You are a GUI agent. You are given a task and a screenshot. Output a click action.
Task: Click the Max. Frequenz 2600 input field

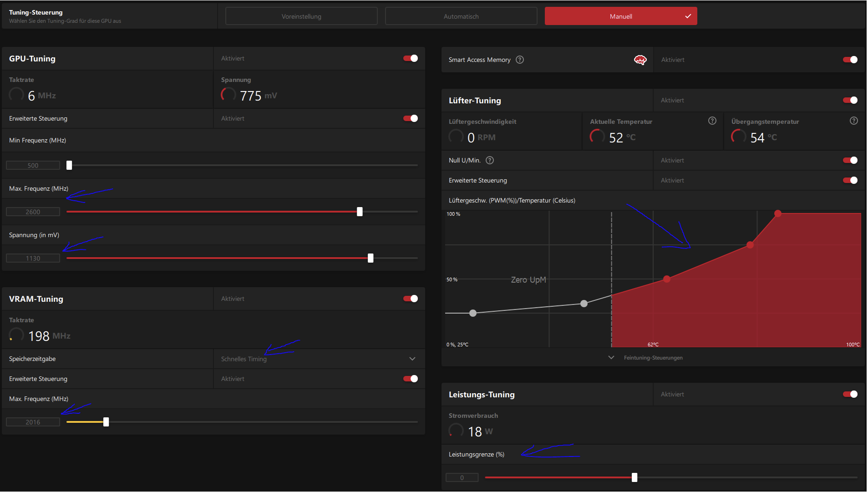[33, 212]
